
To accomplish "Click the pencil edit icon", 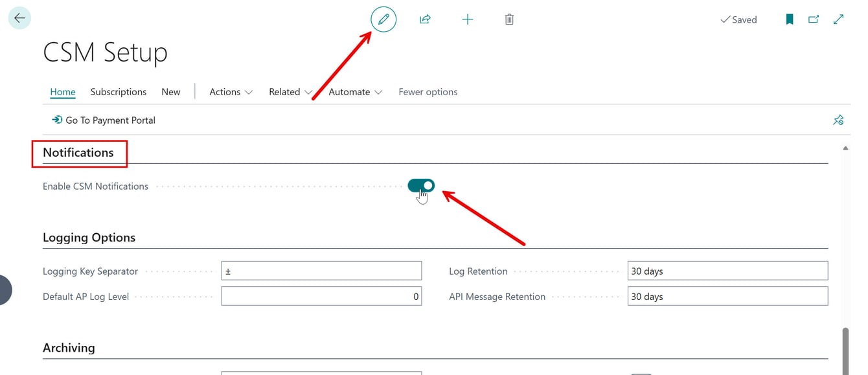I will (383, 19).
